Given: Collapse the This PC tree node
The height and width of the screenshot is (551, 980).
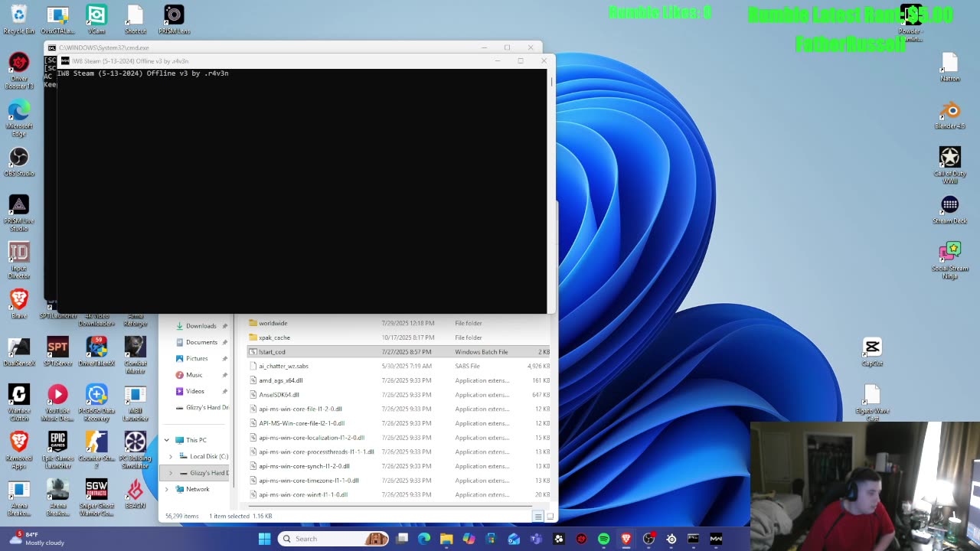Looking at the screenshot, I should [x=167, y=440].
